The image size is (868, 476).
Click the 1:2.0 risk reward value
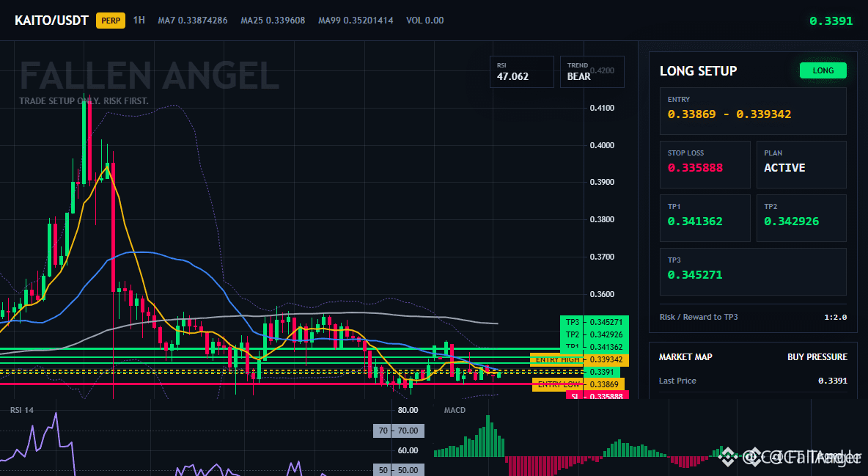point(835,317)
